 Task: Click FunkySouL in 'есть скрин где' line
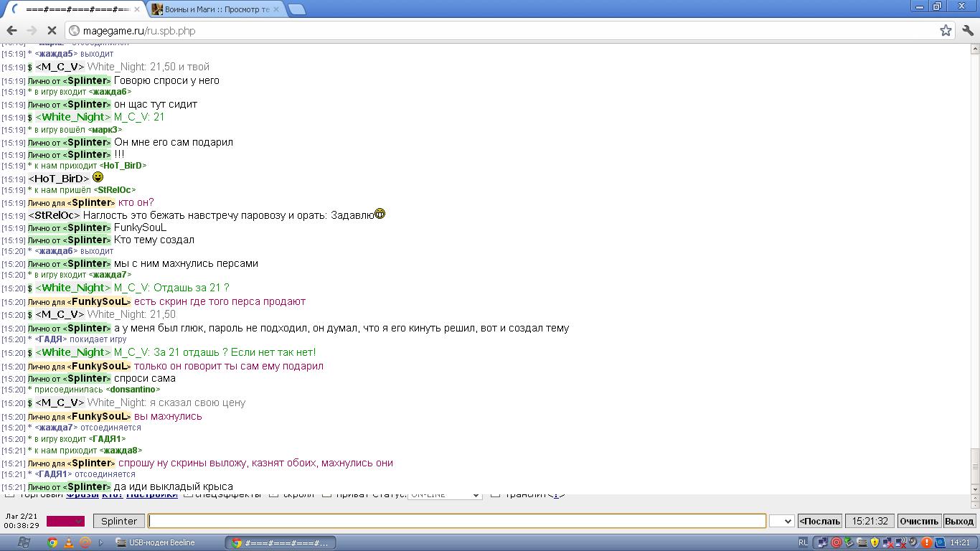(100, 301)
